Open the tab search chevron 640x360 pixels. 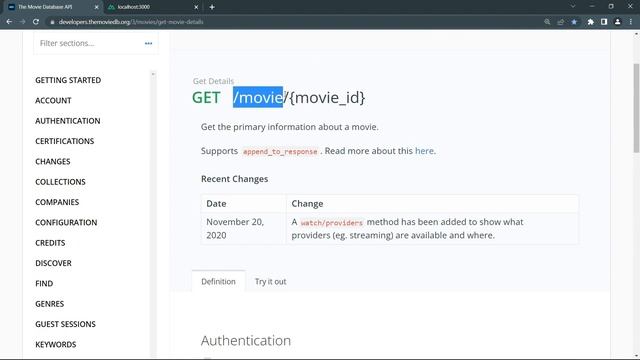coord(573,7)
